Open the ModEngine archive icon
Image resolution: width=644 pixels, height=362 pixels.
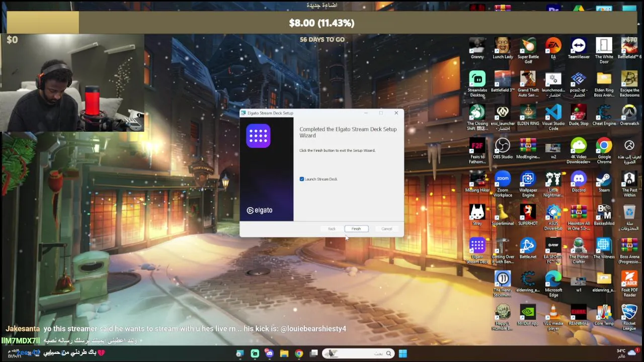point(528,148)
